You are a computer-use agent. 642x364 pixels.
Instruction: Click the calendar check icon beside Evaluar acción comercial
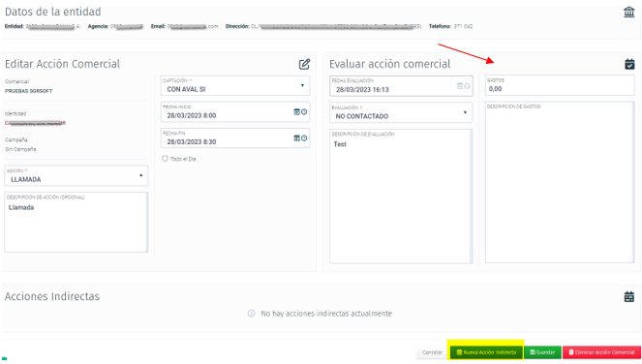click(x=629, y=64)
